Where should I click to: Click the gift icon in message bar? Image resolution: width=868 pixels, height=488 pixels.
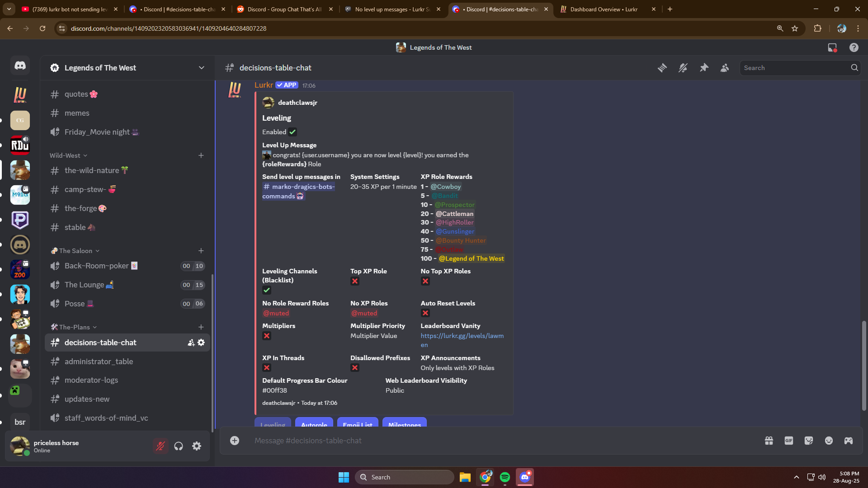(x=769, y=441)
